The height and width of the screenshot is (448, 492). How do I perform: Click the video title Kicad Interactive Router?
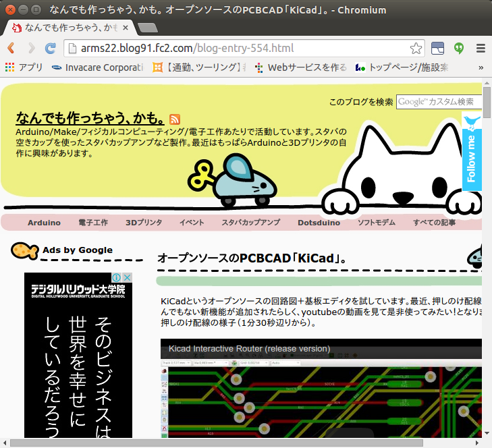click(249, 349)
